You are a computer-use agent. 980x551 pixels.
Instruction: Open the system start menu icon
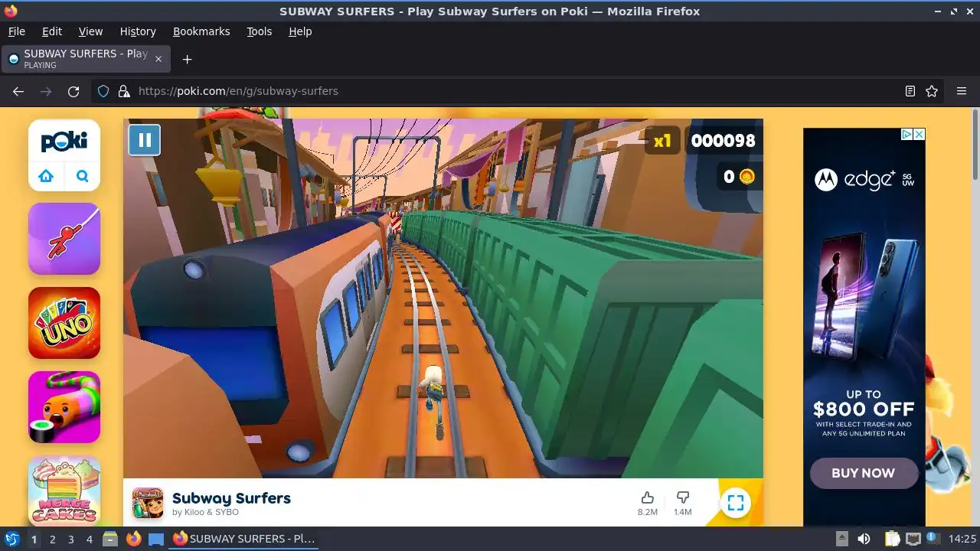(11, 539)
